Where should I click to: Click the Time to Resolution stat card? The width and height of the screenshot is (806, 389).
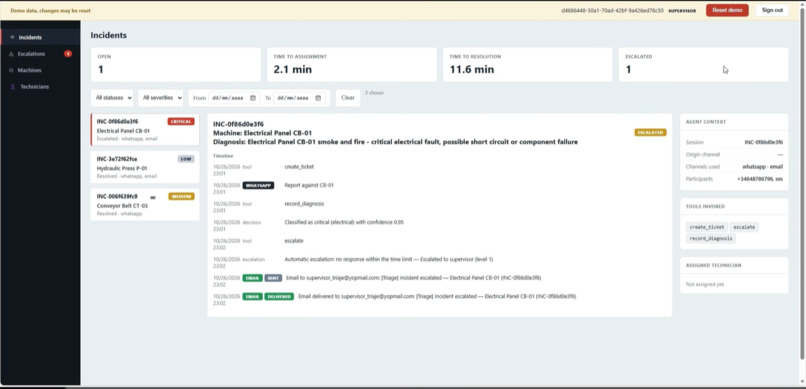(527, 65)
